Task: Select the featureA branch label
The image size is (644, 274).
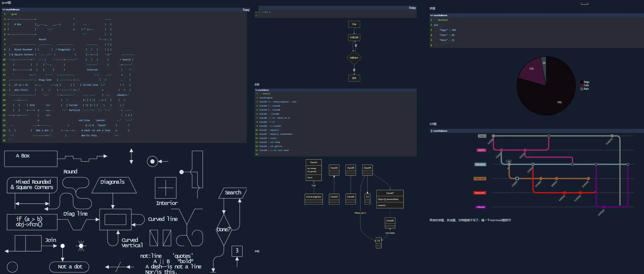Action: 480,193
